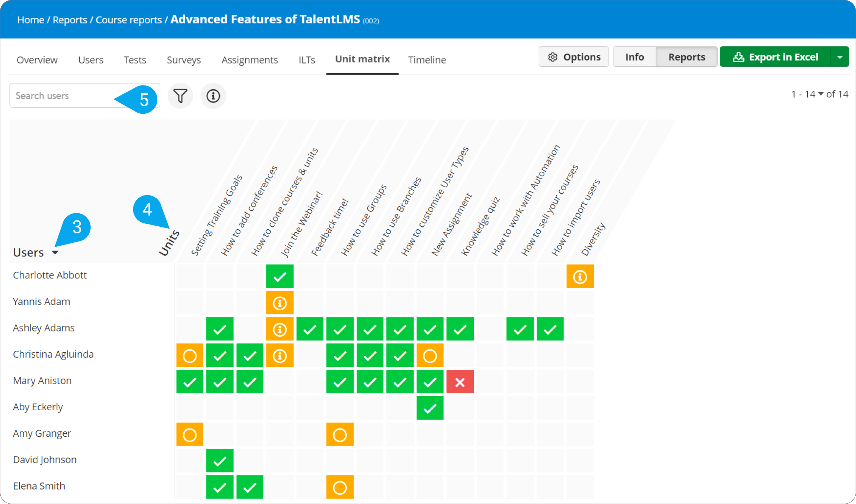Click the Diversity column header
This screenshot has height=504, width=856.
(x=593, y=239)
